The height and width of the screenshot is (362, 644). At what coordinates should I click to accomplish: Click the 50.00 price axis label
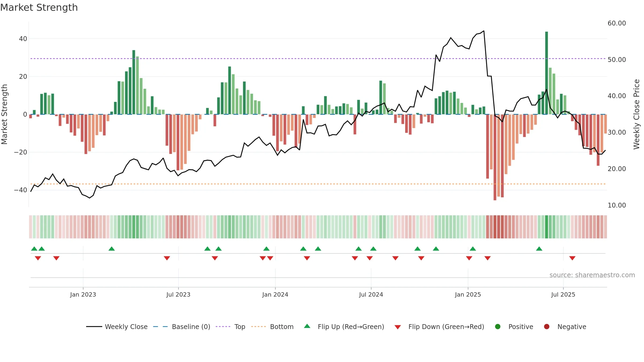pos(617,60)
